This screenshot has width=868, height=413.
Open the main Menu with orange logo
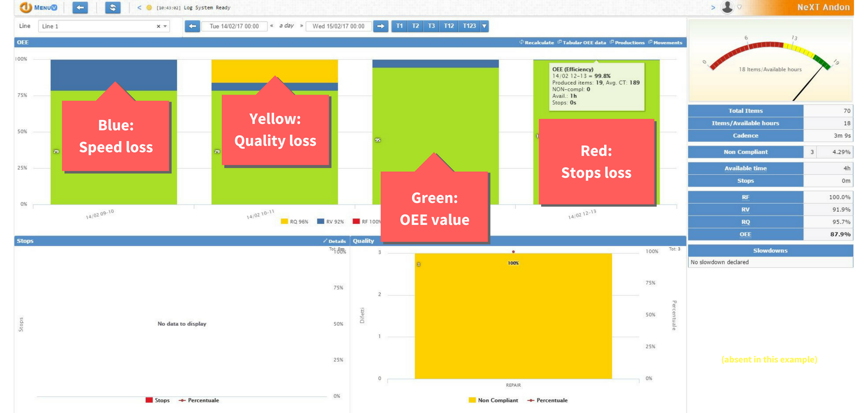(x=38, y=7)
